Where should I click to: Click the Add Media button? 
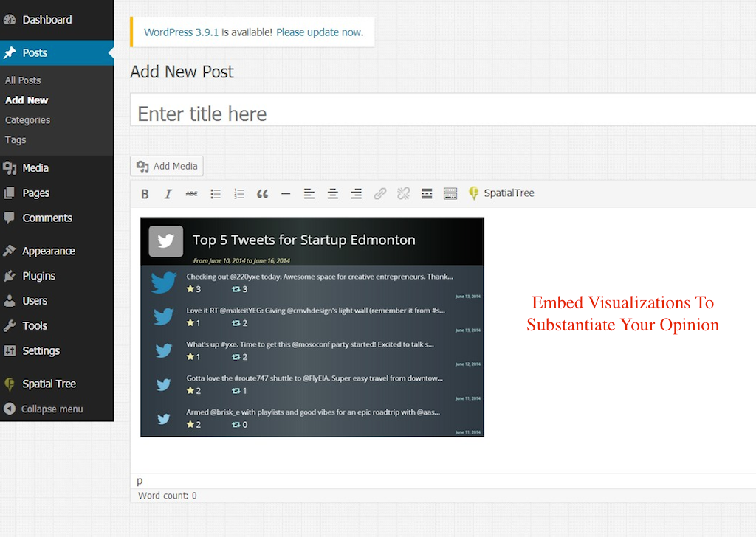[167, 166]
